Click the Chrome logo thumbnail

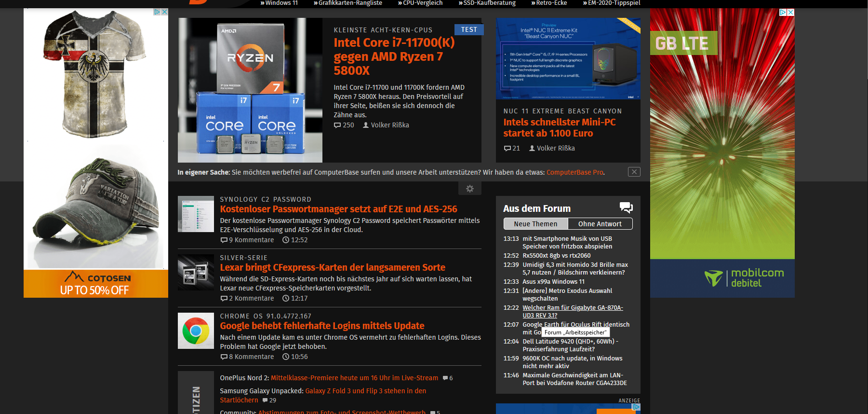click(x=196, y=331)
